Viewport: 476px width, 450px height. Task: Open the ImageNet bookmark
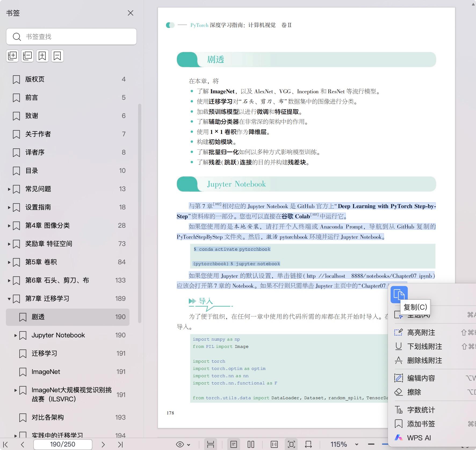46,372
